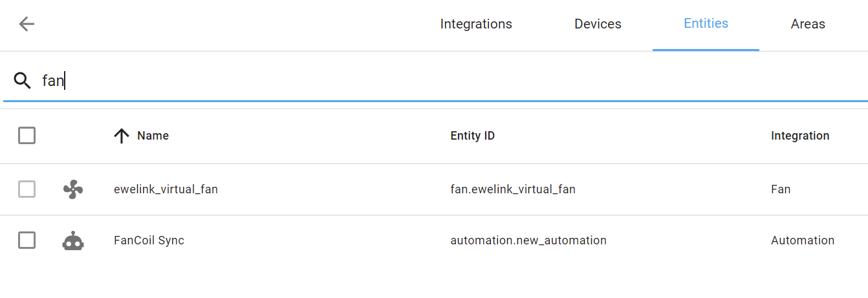
Task: Click the robot icon for FanCoil Sync
Action: pyautogui.click(x=73, y=240)
